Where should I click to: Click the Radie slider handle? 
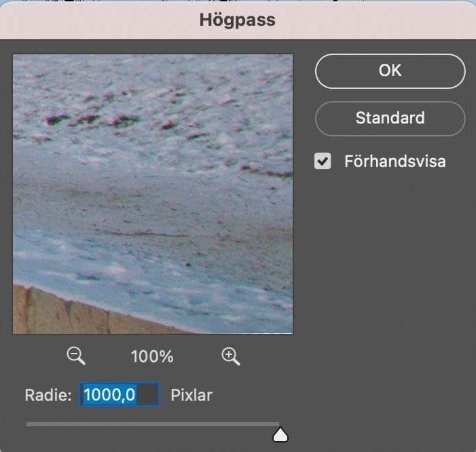[x=280, y=434]
